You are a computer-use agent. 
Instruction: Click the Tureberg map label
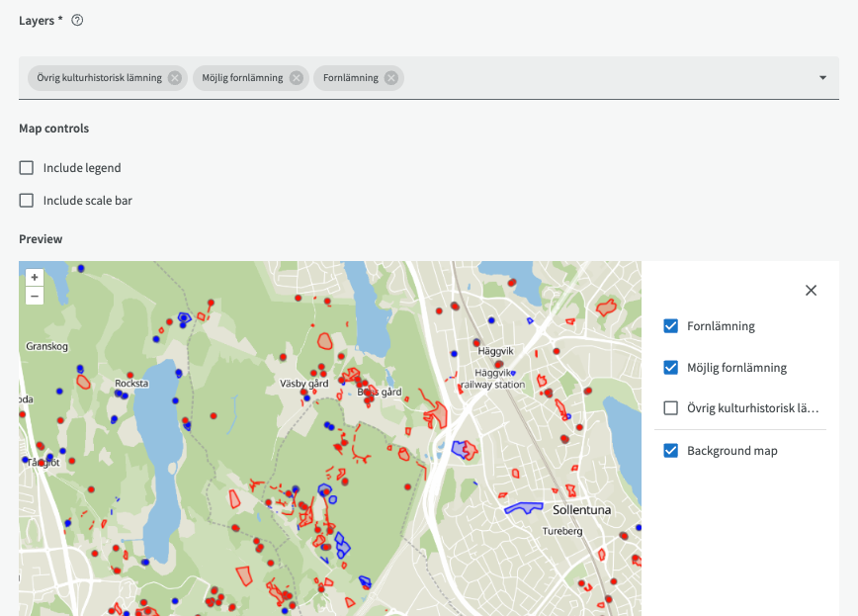562,531
